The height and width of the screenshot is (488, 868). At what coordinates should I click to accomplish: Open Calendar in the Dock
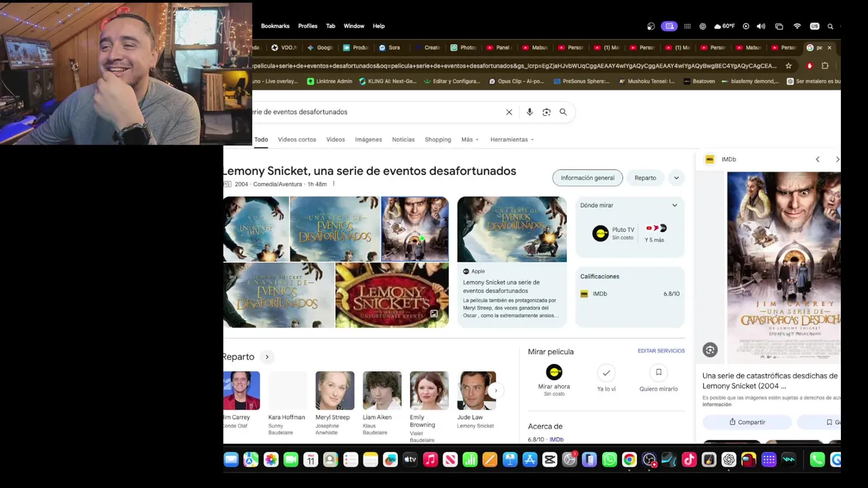(311, 460)
